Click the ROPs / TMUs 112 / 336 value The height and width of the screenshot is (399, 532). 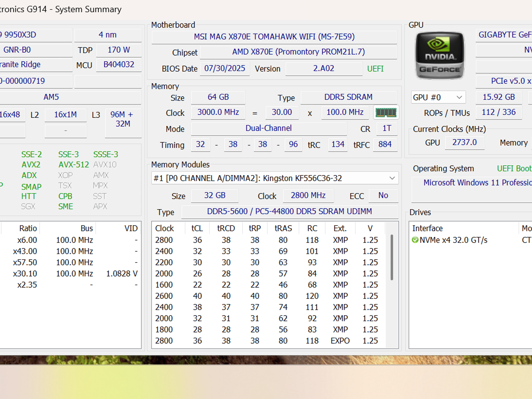click(499, 112)
